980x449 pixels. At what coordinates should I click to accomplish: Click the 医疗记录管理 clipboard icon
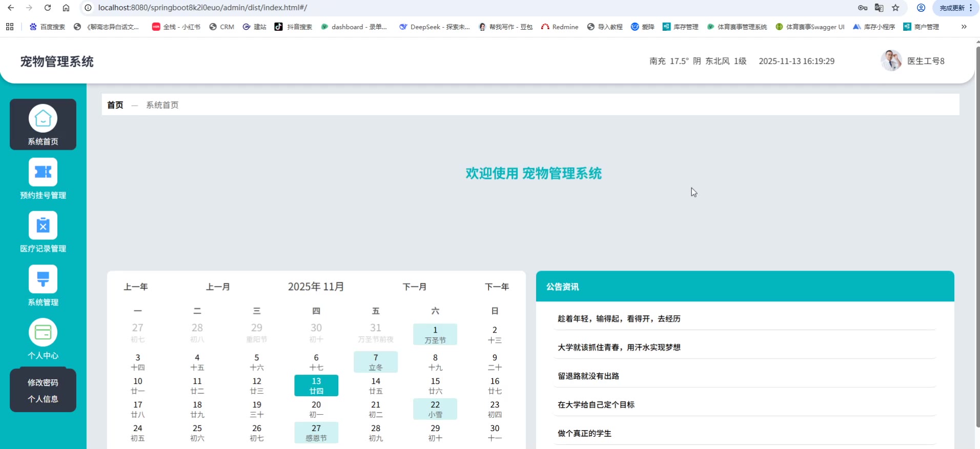[43, 226]
